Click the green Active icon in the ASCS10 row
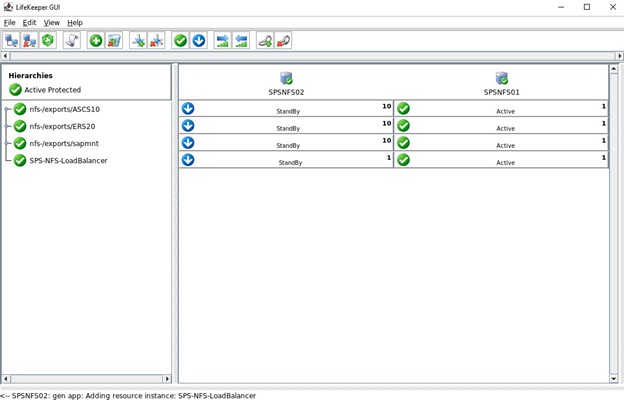The image size is (624, 400). coord(403,108)
